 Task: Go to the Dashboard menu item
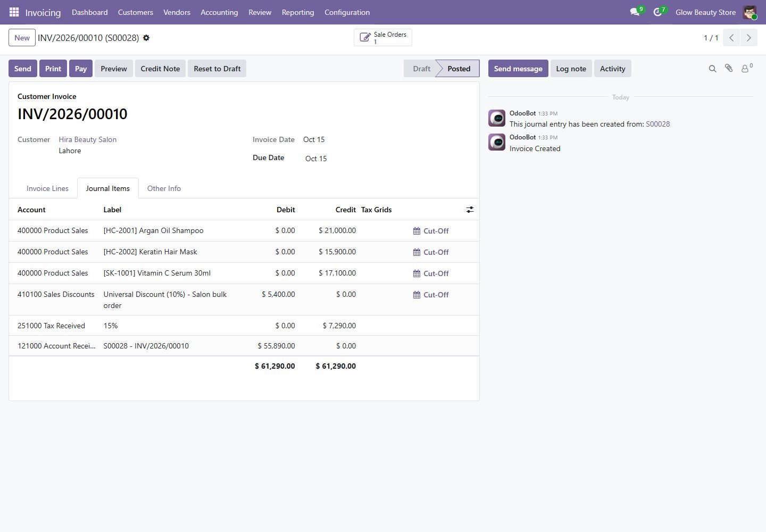click(90, 12)
